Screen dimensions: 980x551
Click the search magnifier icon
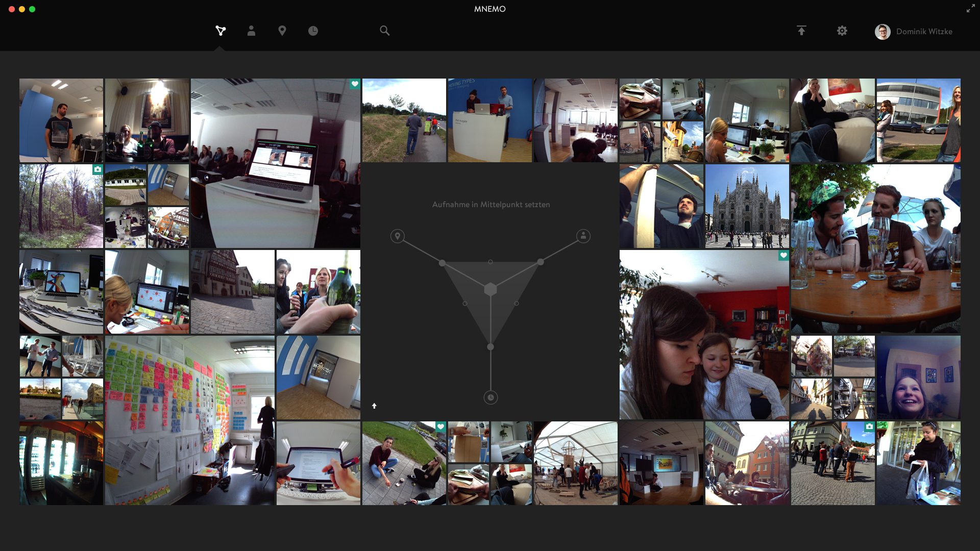pyautogui.click(x=385, y=31)
